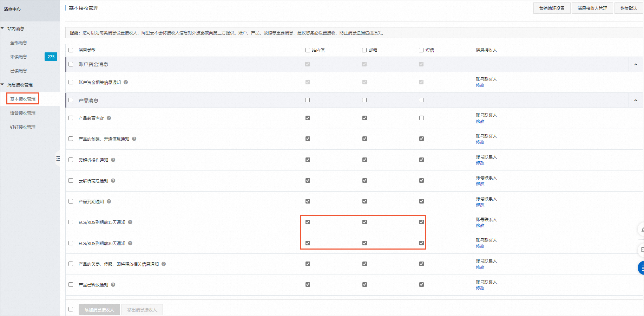Screen dimensions: 644x316
Task: Click the 275 unread count badge
Action: 51,57
